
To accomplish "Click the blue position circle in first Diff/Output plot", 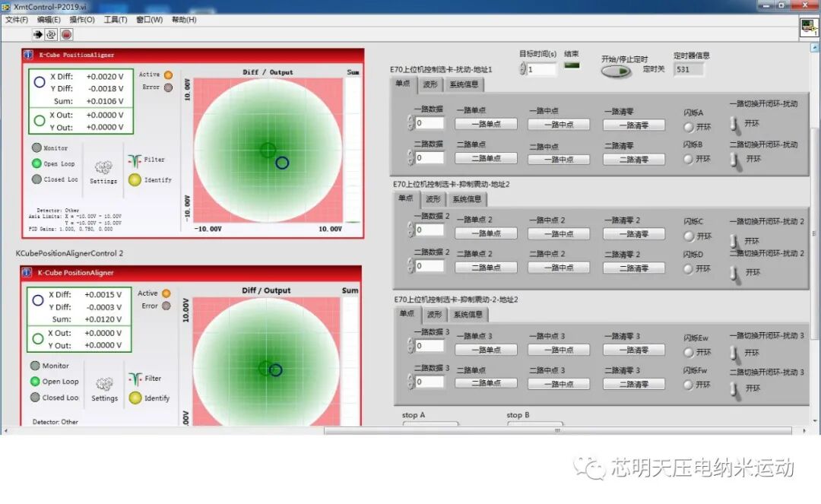I will click(x=282, y=163).
